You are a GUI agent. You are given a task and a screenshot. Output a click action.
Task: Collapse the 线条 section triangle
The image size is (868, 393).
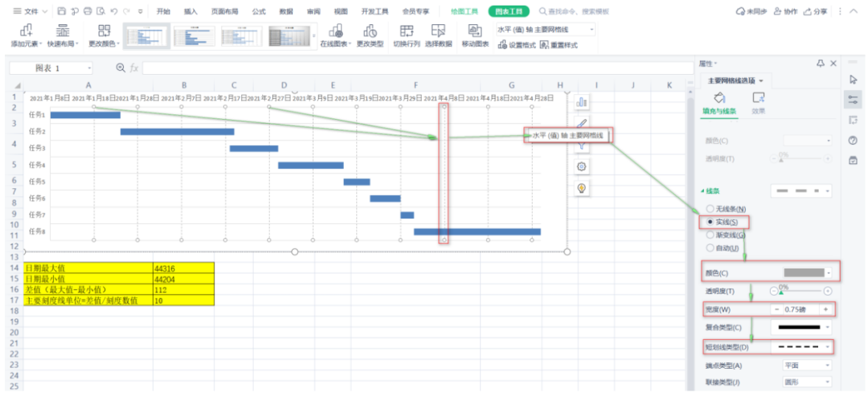[703, 191]
